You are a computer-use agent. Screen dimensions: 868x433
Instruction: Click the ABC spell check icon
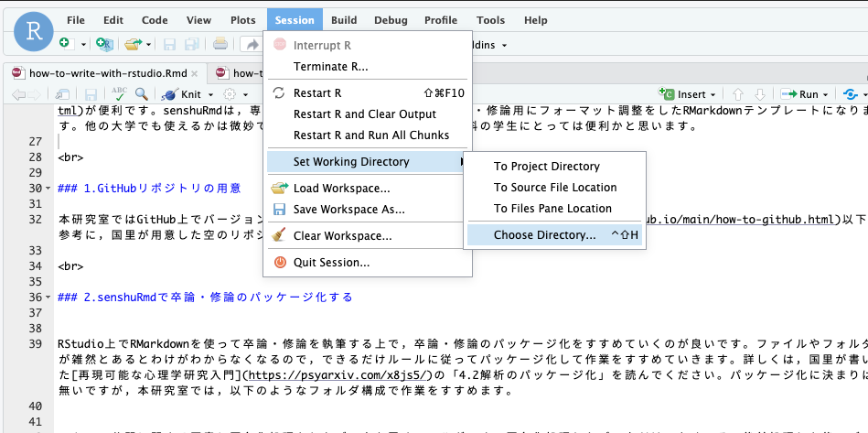(119, 93)
